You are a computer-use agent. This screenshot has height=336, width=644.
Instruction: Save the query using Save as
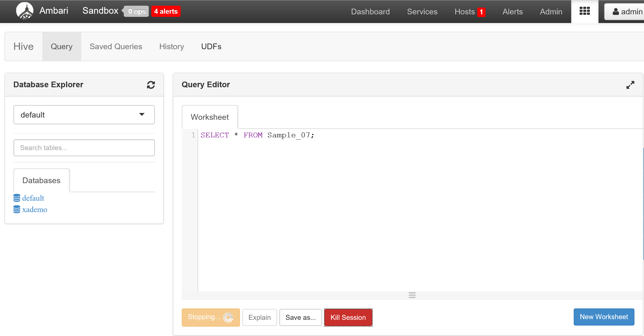pos(301,317)
